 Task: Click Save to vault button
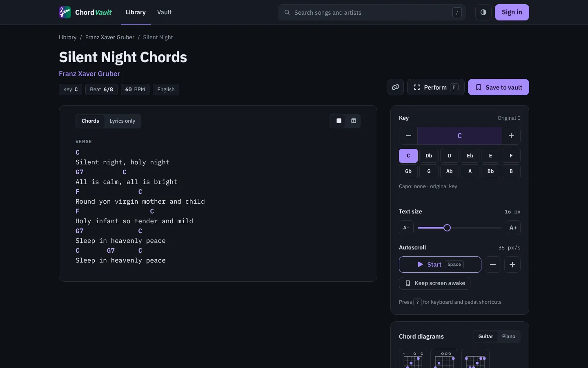tap(499, 87)
